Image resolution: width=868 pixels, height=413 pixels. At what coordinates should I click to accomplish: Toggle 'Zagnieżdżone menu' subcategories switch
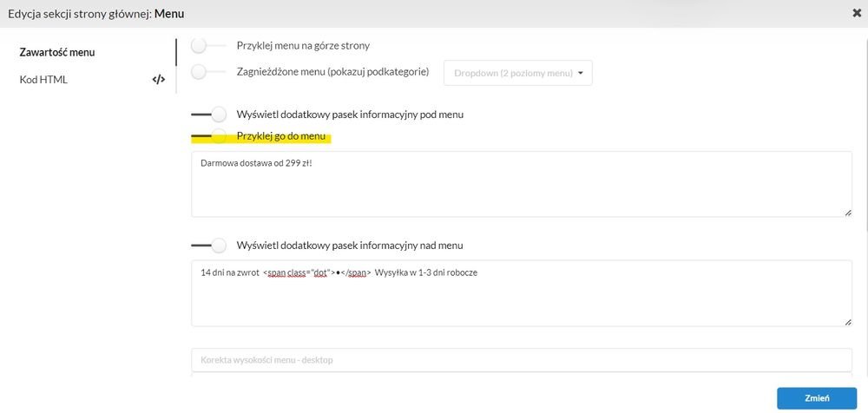tap(208, 71)
